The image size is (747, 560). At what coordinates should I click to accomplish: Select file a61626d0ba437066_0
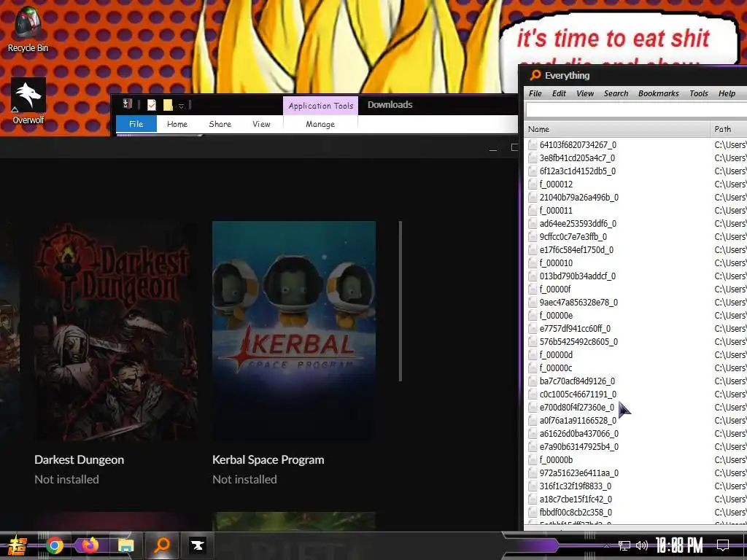(578, 434)
